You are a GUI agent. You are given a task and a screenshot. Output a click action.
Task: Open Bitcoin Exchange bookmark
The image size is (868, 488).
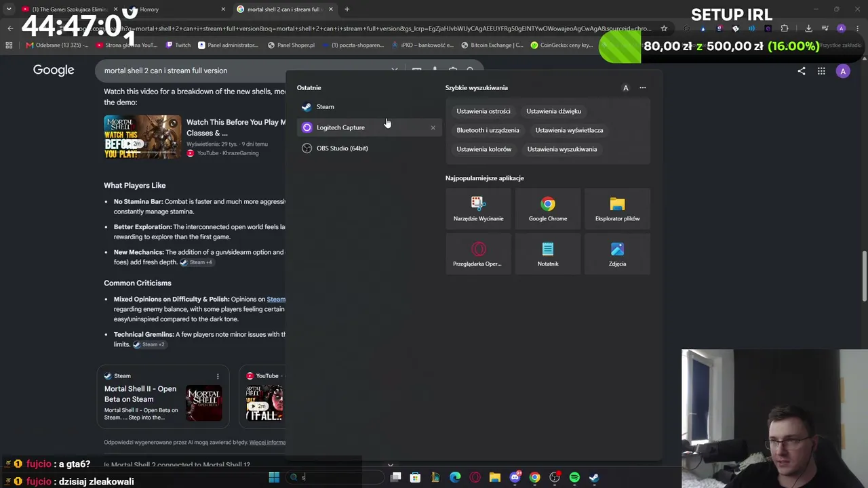[492, 45]
